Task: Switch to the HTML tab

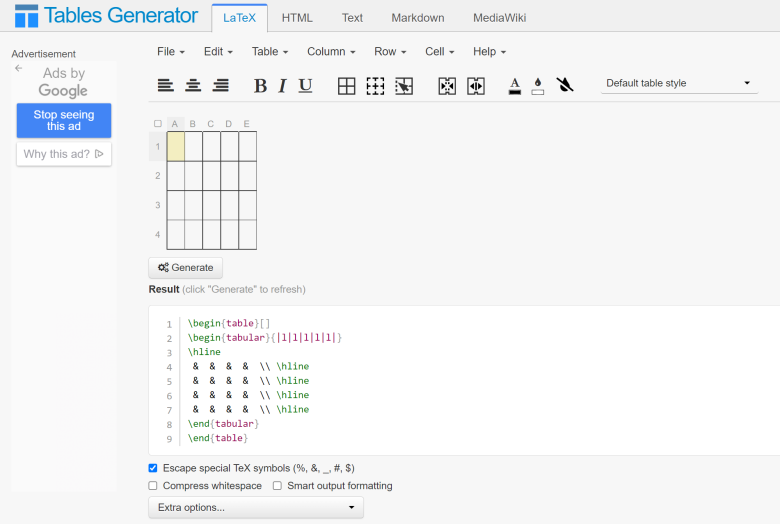Action: tap(297, 18)
